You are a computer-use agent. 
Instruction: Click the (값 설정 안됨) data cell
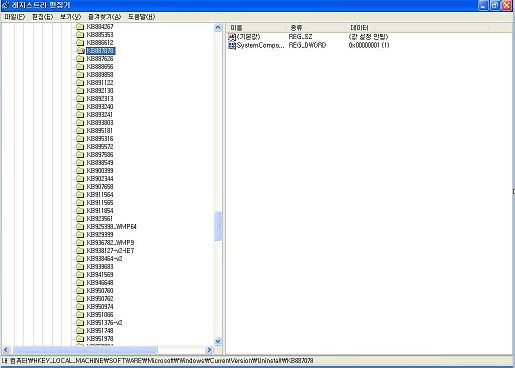368,37
